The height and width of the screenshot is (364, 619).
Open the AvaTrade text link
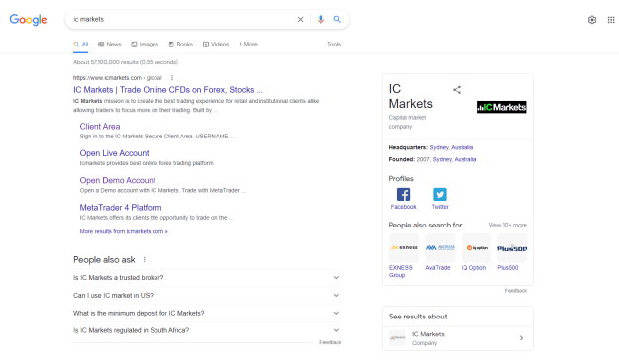438,268
